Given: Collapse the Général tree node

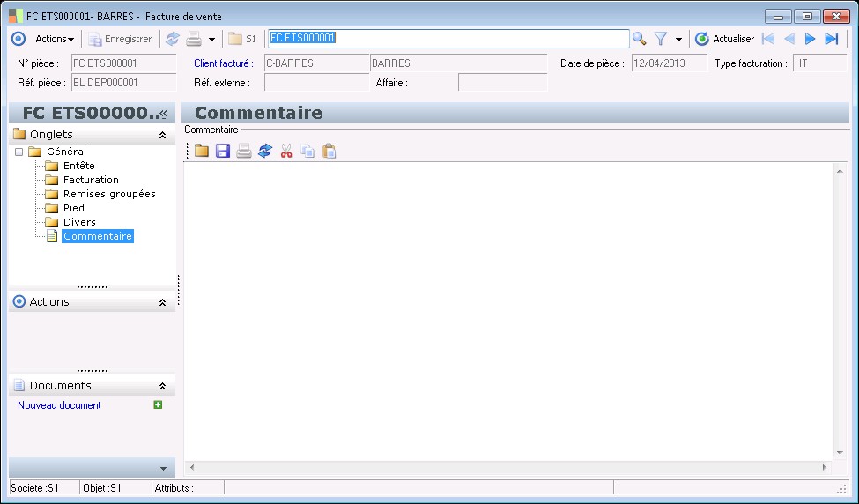Looking at the screenshot, I should (19, 152).
